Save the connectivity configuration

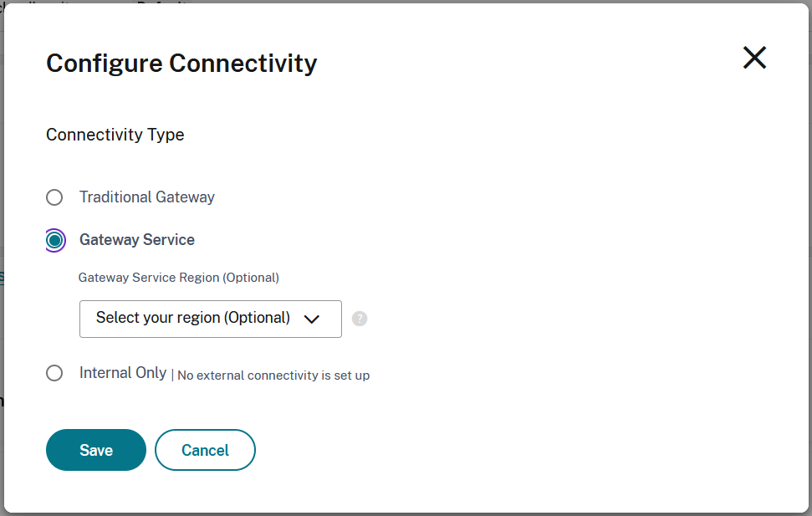point(95,450)
